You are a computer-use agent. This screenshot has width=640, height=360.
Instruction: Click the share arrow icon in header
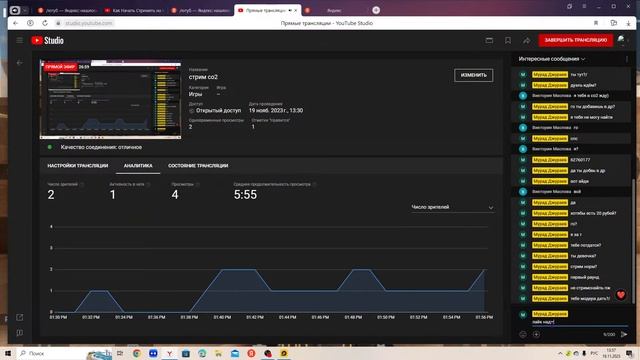click(527, 40)
